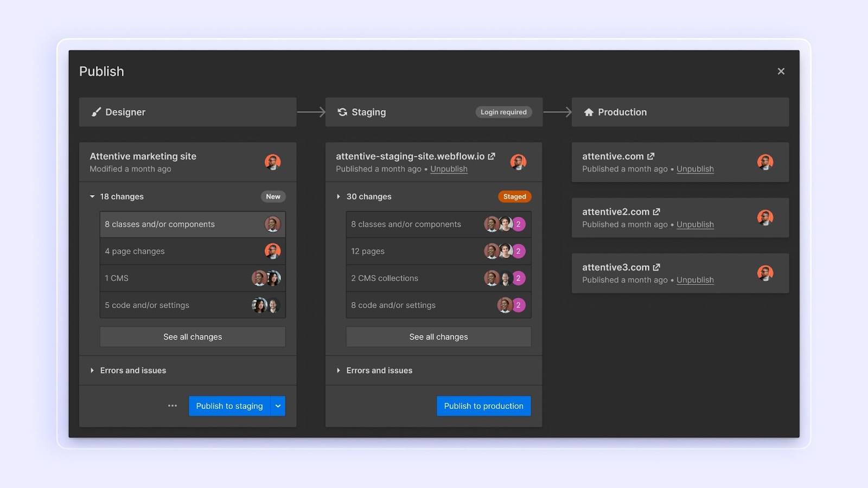Click the Designer paintbrush icon

click(x=96, y=112)
